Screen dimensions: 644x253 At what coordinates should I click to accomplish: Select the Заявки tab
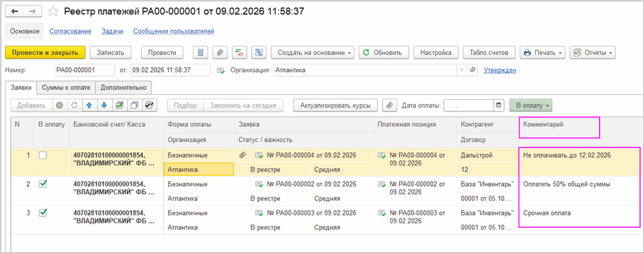point(21,87)
